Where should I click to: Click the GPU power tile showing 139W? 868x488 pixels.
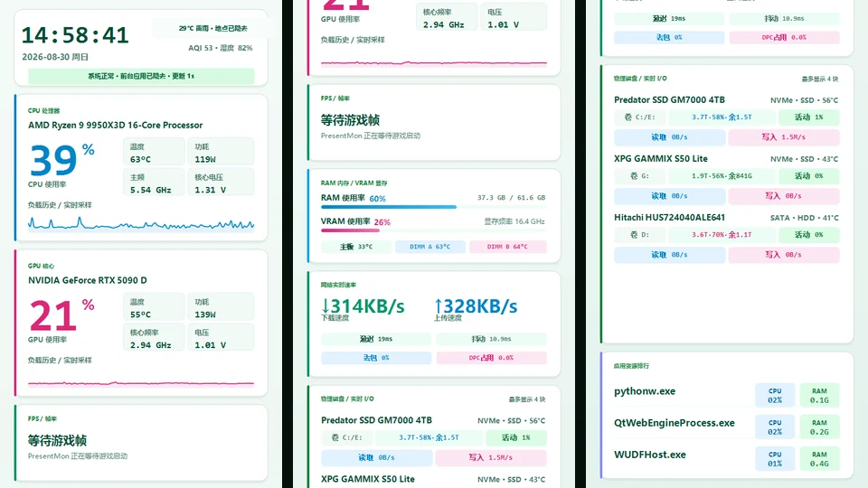pos(221,307)
